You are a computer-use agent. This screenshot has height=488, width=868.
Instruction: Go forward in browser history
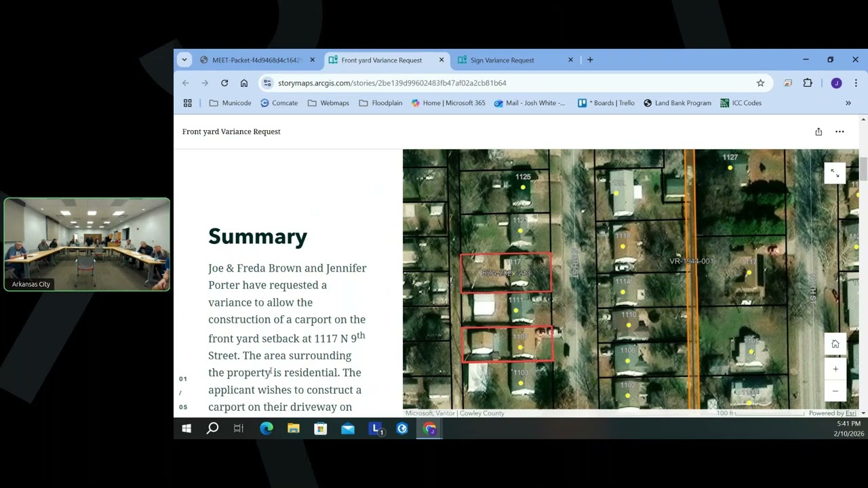click(205, 83)
